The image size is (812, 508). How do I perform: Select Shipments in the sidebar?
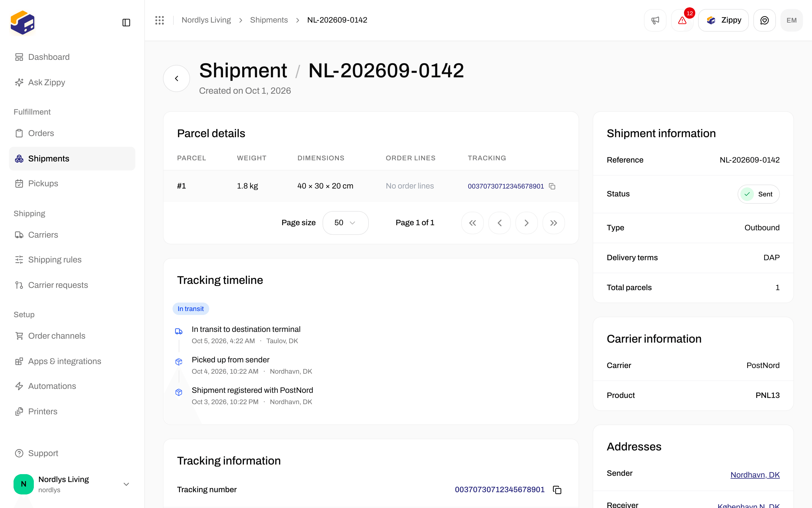[72, 159]
